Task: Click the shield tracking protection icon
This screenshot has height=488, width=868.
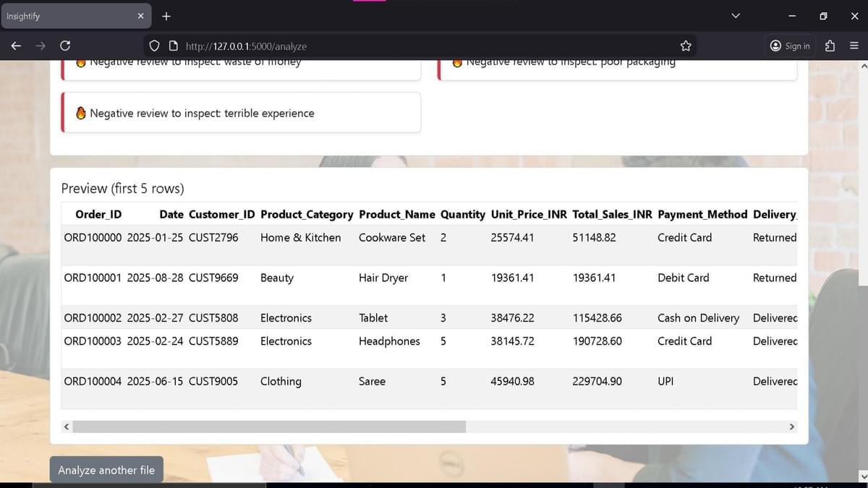Action: [x=154, y=46]
